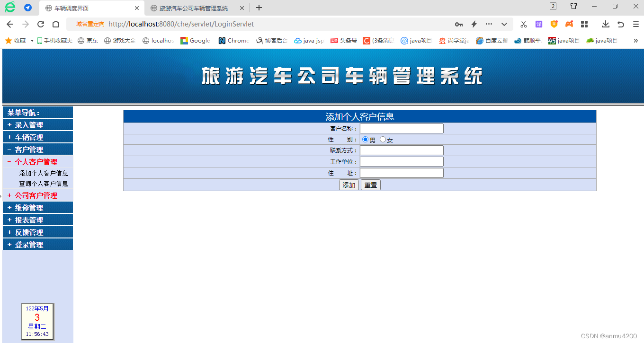The image size is (644, 343).
Task: Click the 添加 button
Action: [x=349, y=185]
